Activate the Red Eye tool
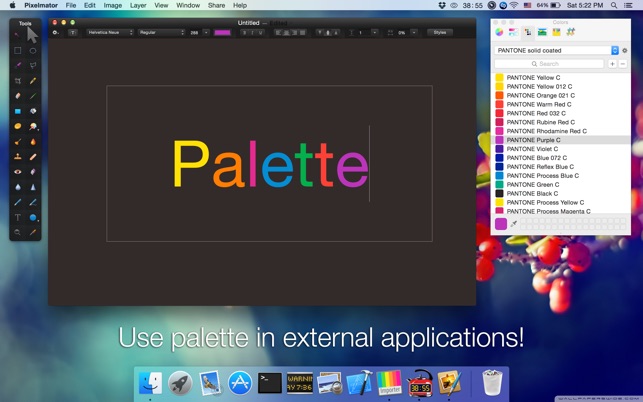This screenshot has height=402, width=643. (x=18, y=172)
